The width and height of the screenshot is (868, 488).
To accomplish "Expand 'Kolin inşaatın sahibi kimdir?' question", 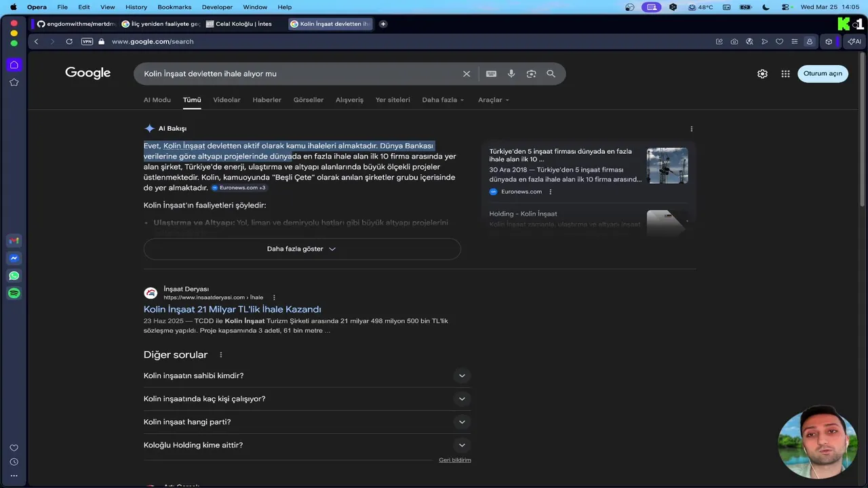I will [307, 375].
